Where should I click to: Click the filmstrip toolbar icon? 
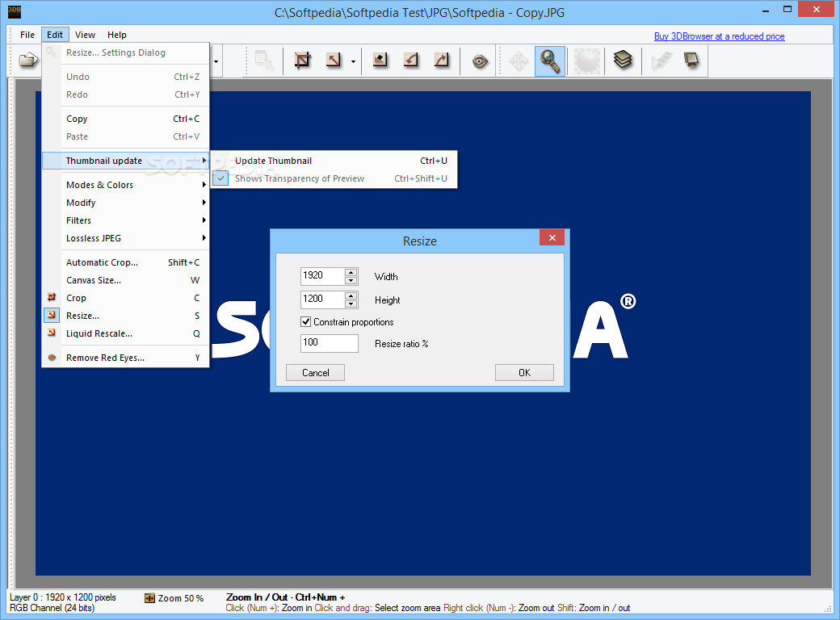point(661,61)
